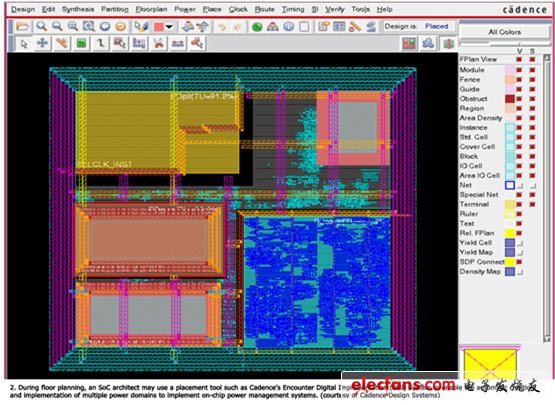Select the zoom in magnifier icon
The image size is (555, 405).
click(41, 26)
